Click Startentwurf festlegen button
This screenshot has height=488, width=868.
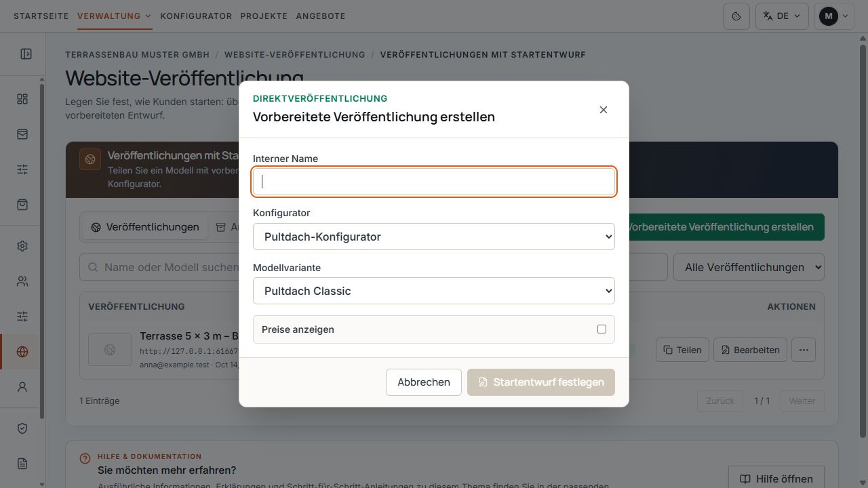[x=541, y=382]
